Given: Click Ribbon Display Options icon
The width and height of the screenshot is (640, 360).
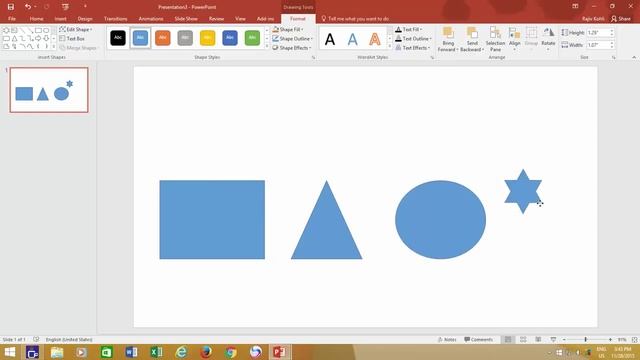Looking at the screenshot, I should (575, 7).
